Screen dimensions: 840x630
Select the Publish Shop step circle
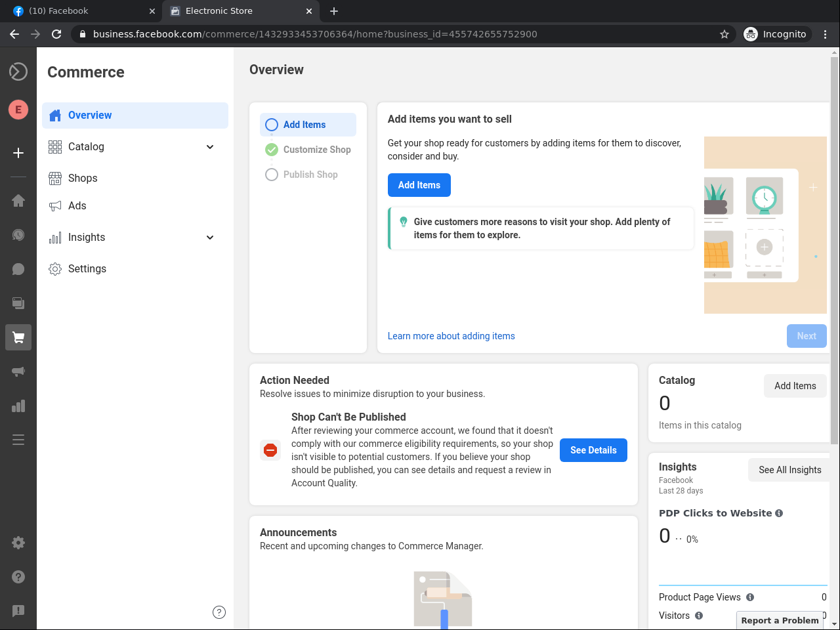point(272,175)
